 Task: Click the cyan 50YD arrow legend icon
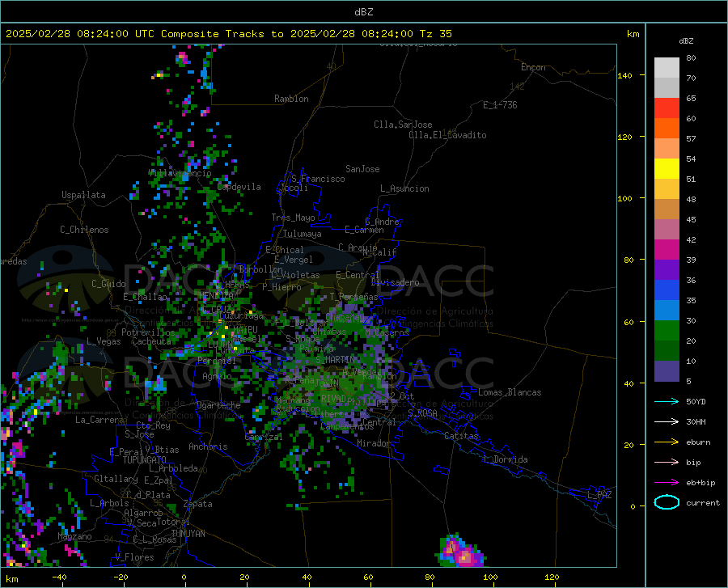667,401
